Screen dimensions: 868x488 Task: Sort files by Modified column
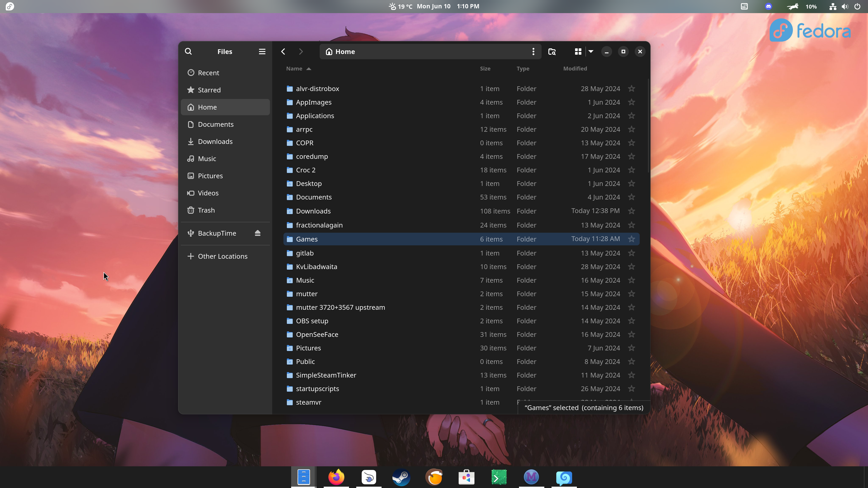pos(575,69)
